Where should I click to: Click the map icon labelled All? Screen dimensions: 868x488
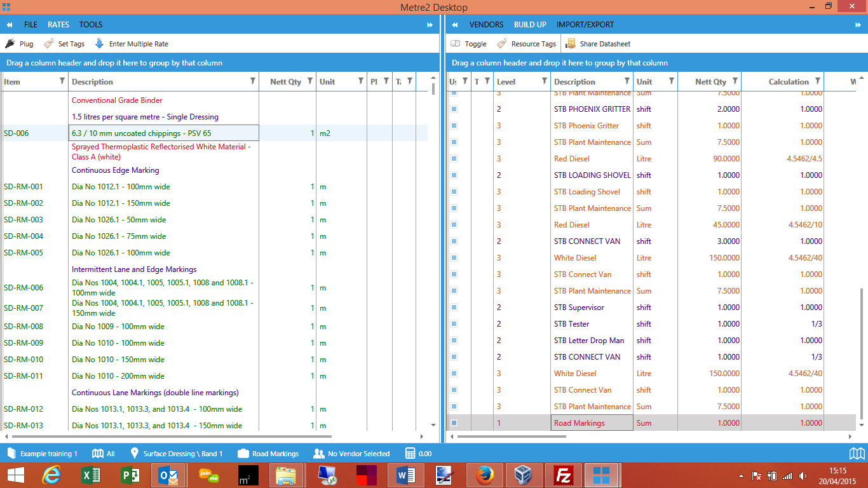click(x=97, y=454)
